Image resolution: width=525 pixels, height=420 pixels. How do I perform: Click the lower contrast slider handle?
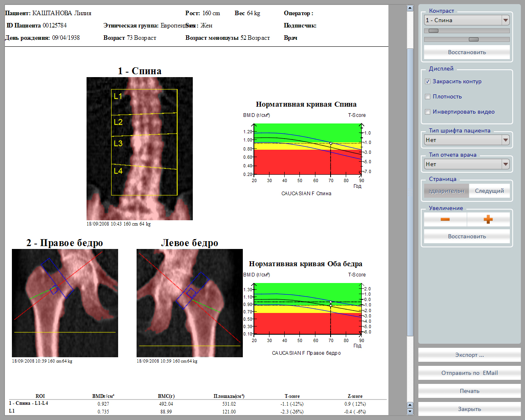[473, 39]
